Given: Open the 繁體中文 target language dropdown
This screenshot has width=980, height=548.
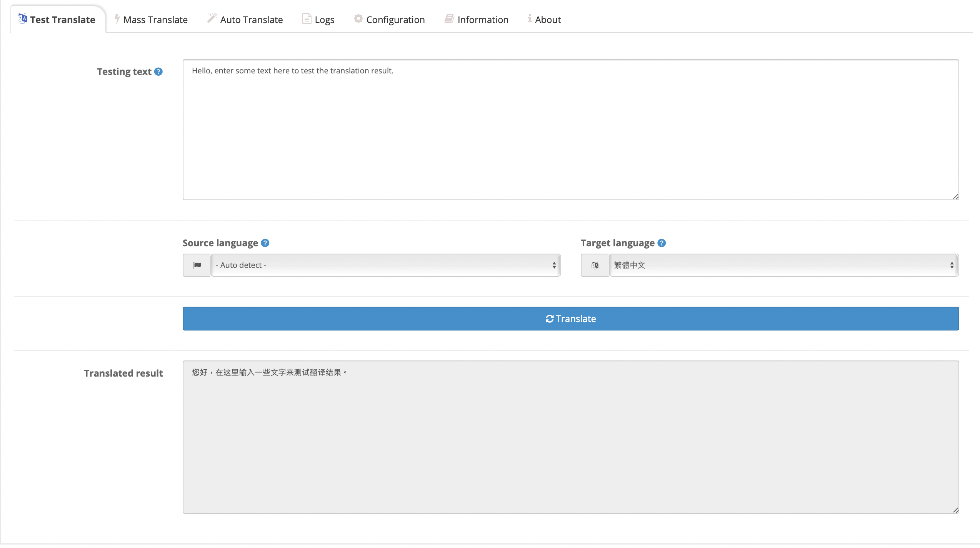Looking at the screenshot, I should [783, 265].
